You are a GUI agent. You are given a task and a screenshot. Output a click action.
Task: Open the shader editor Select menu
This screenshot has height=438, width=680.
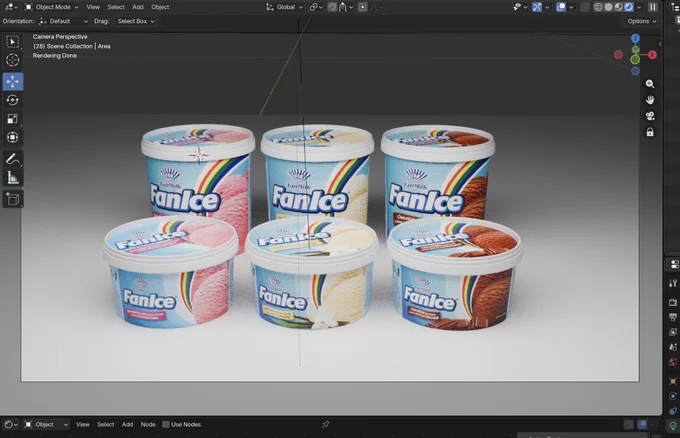[x=105, y=425]
